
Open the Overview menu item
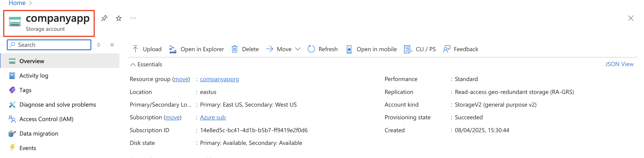(60, 61)
